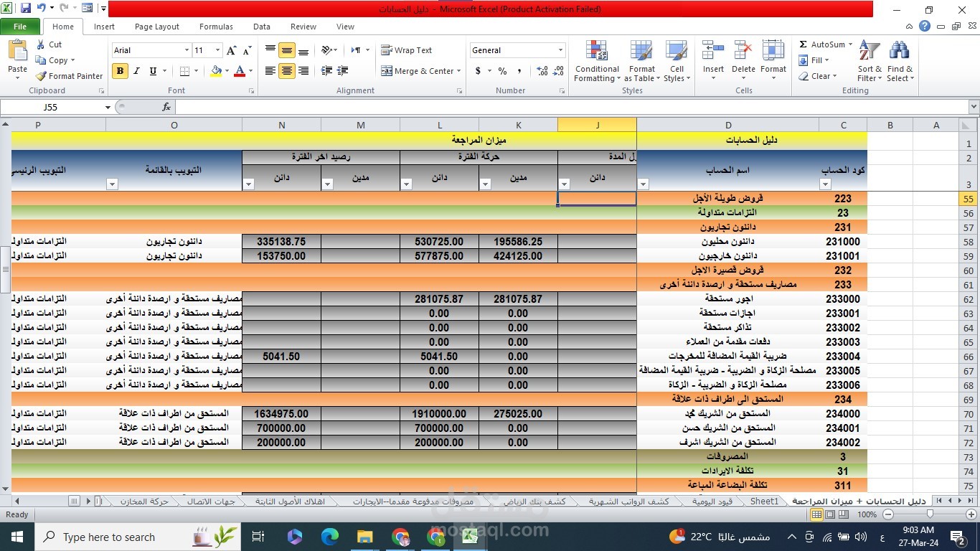Open Sort & Filter options
This screenshot has height=551, width=980.
(870, 61)
